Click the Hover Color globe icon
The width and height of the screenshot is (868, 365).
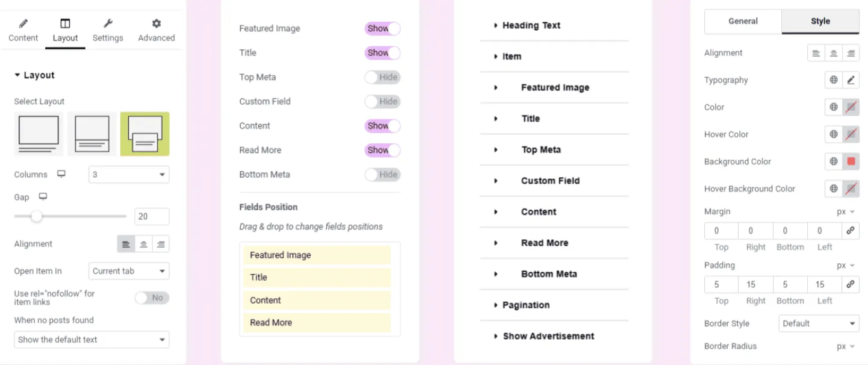834,134
